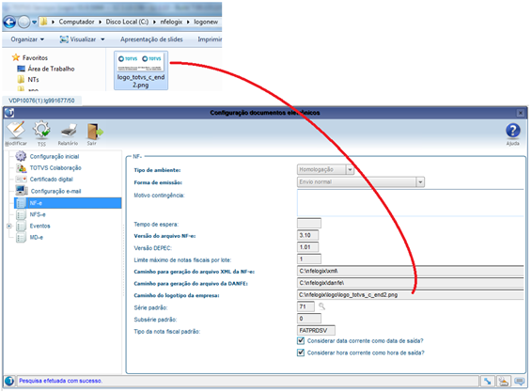Click the 'Certificado digital' tree label
Image resolution: width=532 pixels, height=392 pixels.
(x=52, y=180)
